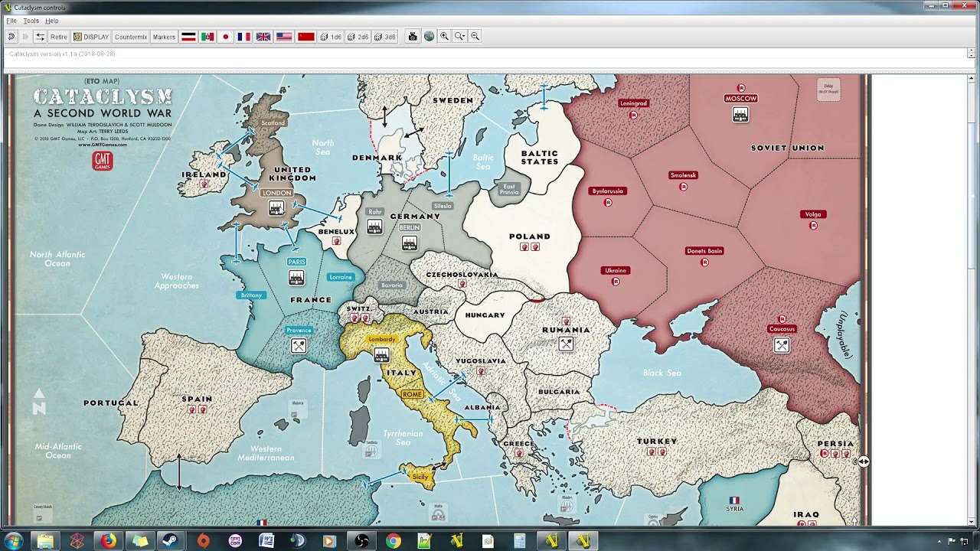Image resolution: width=980 pixels, height=551 pixels.
Task: Open File Explorer from taskbar
Action: (45, 541)
